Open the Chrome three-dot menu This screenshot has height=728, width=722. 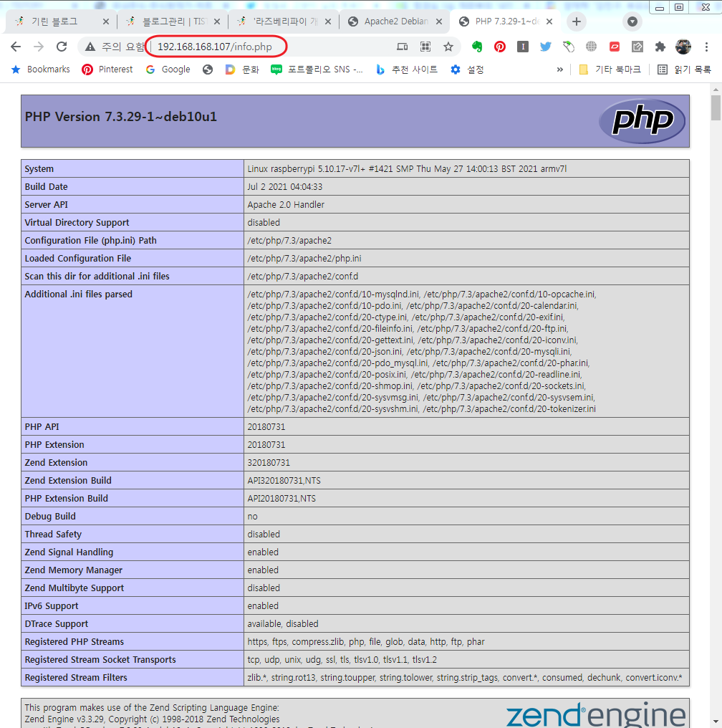[x=706, y=47]
